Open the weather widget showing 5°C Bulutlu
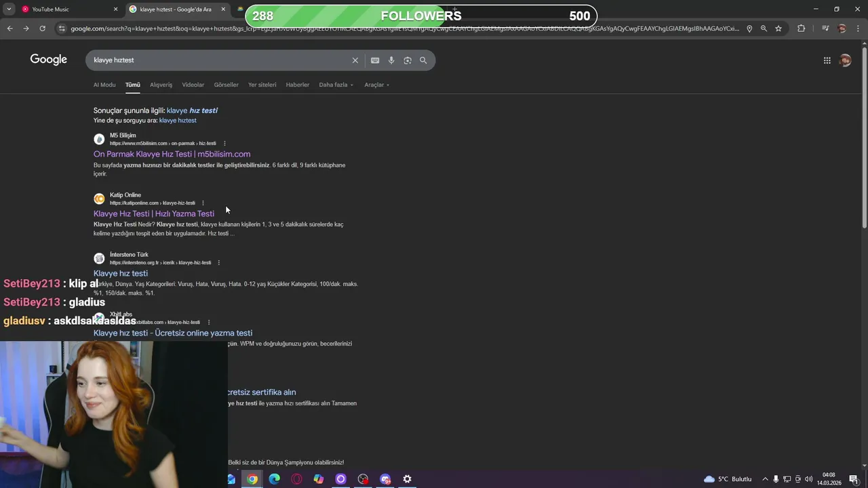 728,479
